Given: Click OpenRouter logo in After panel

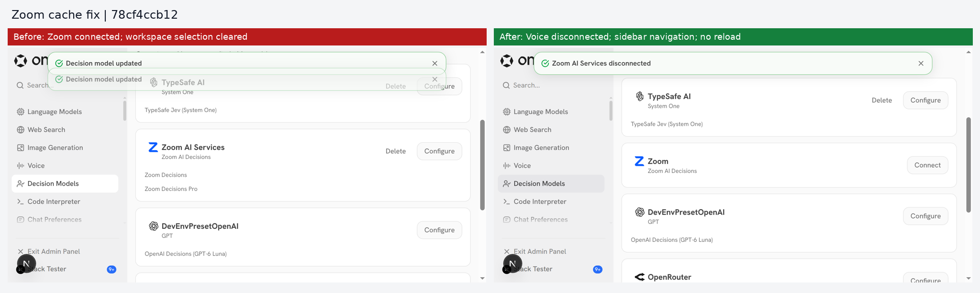Looking at the screenshot, I should coord(640,277).
